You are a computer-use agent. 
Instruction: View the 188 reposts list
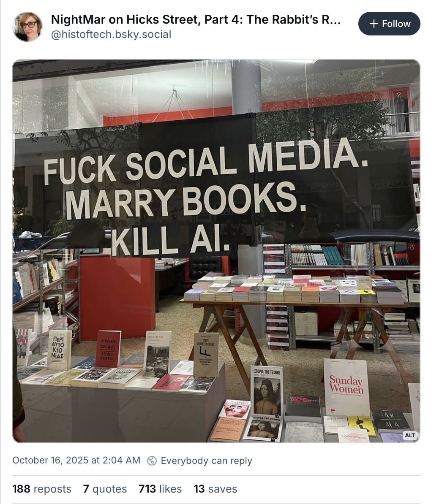[42, 489]
